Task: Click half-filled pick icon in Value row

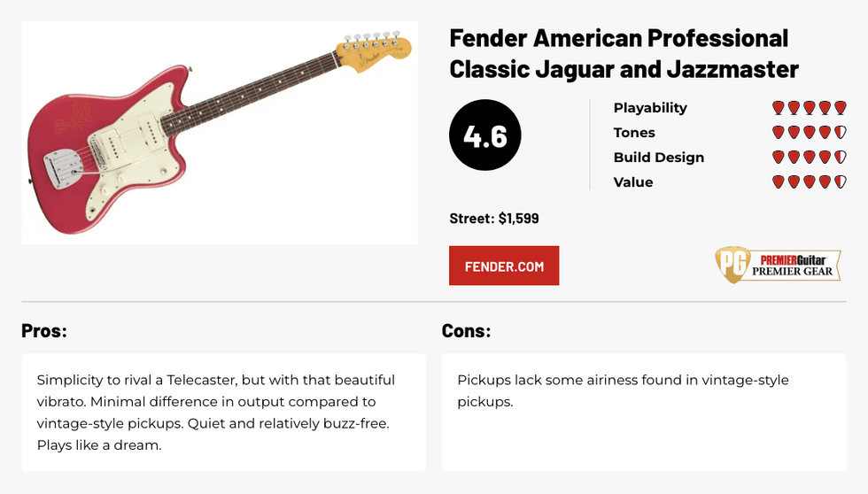Action: point(840,182)
